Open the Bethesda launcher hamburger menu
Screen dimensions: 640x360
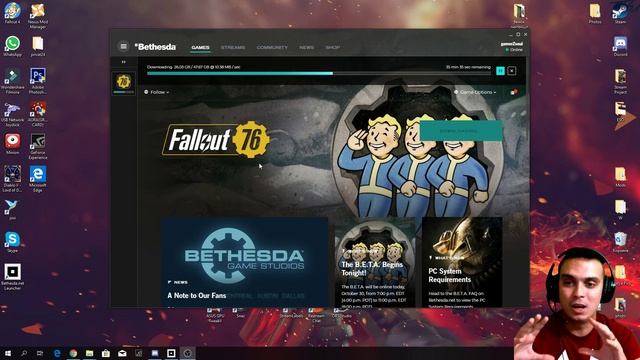[123, 47]
